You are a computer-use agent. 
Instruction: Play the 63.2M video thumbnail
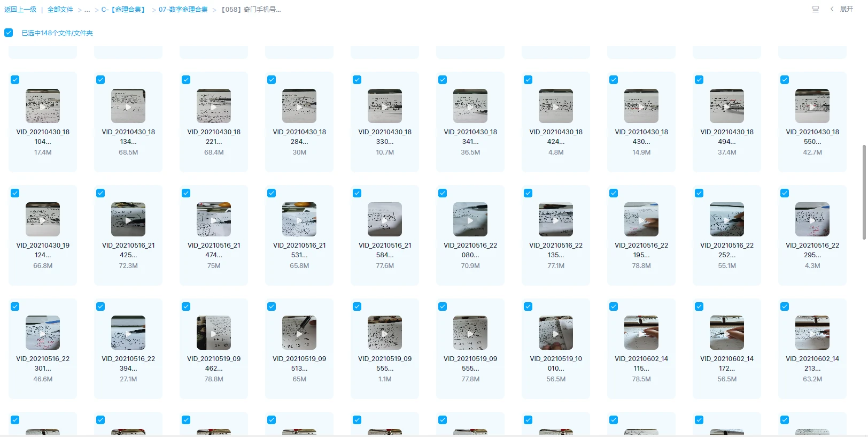pos(812,333)
